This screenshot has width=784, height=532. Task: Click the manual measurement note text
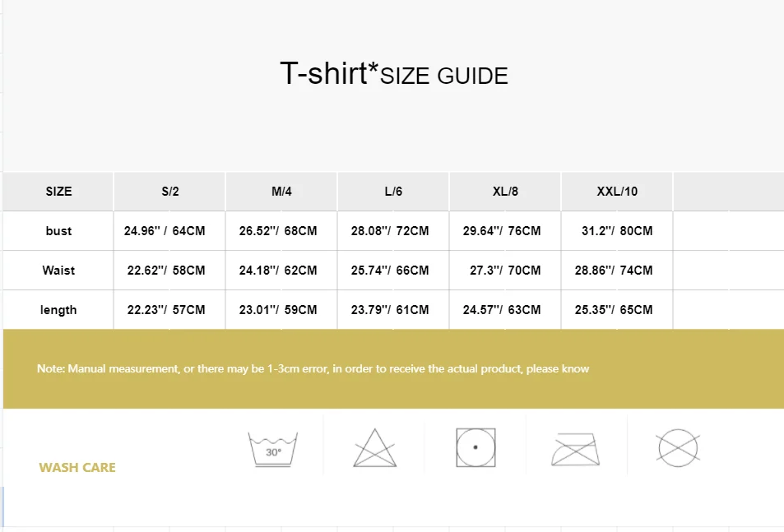(x=313, y=368)
